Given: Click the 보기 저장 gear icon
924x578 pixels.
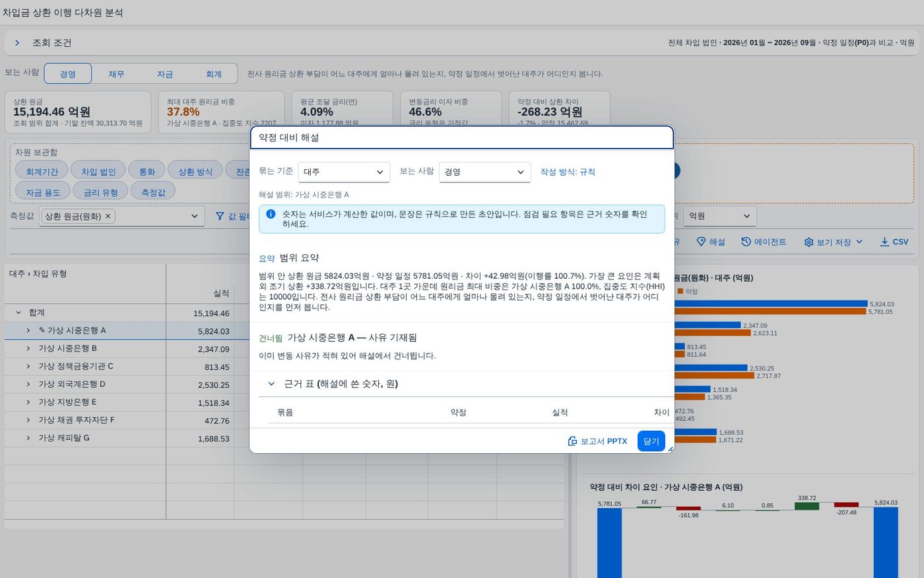Looking at the screenshot, I should pos(808,242).
